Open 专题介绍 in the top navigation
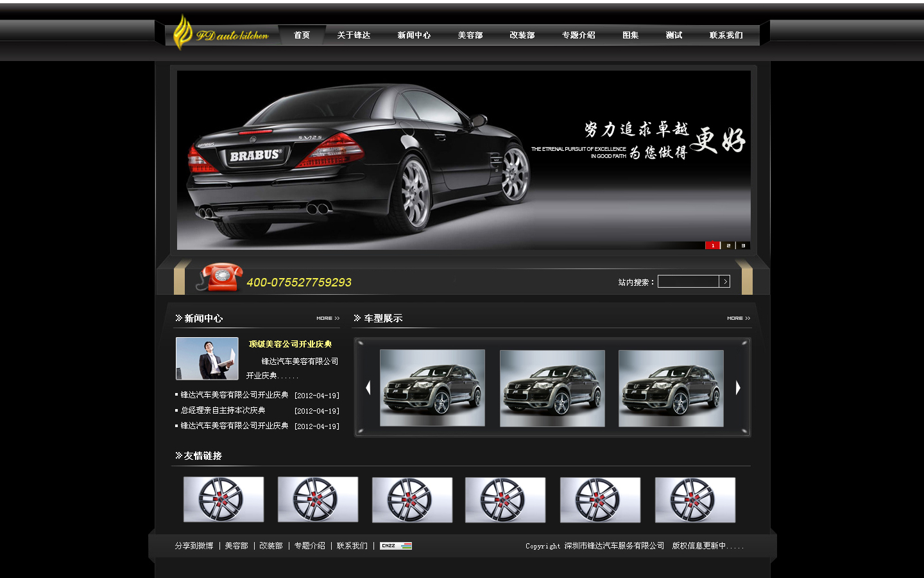Viewport: 924px width, 578px height. (579, 35)
